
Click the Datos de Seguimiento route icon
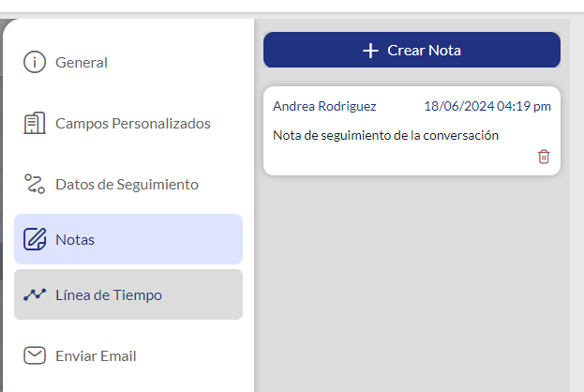click(x=35, y=184)
